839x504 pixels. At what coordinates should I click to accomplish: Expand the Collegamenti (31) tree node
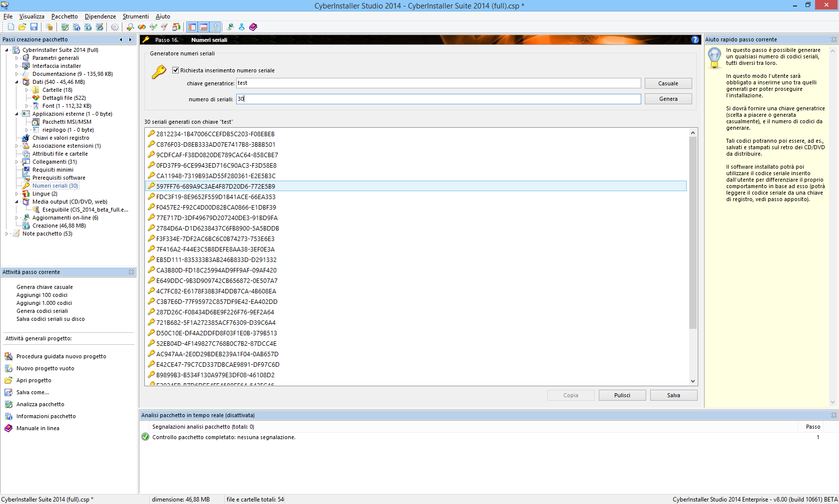click(16, 162)
